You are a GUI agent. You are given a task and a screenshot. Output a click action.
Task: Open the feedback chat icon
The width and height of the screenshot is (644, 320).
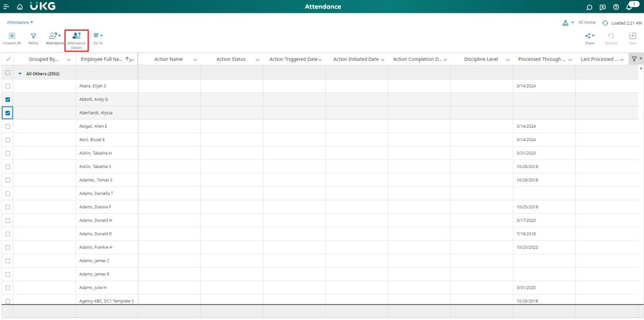pyautogui.click(x=602, y=7)
